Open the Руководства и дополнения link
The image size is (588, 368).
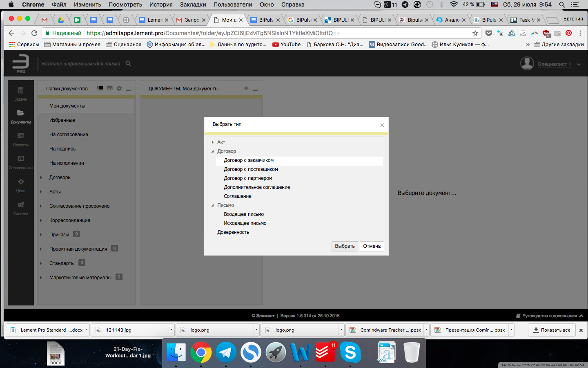point(550,316)
